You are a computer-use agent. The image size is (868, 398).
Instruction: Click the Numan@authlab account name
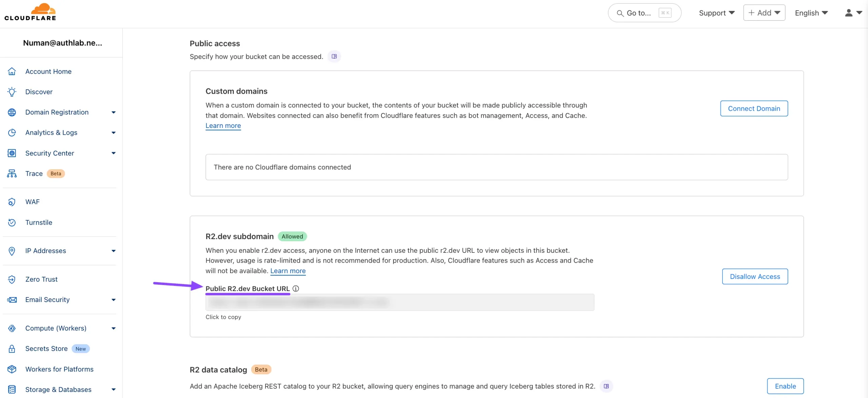[62, 43]
